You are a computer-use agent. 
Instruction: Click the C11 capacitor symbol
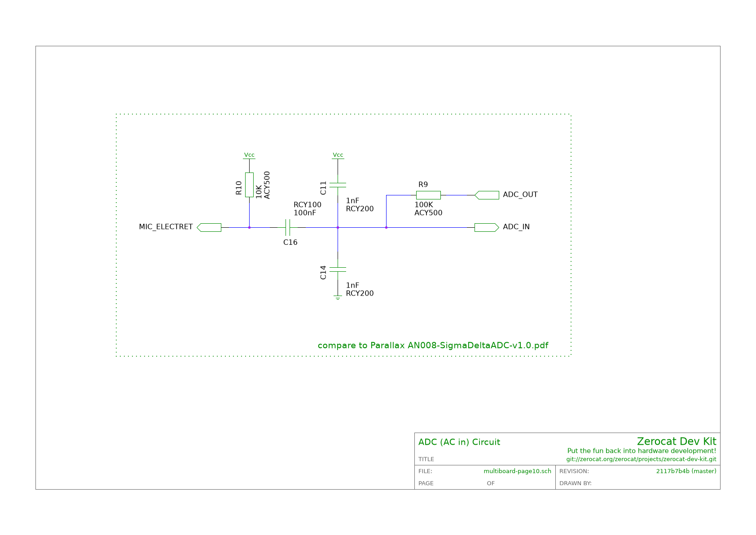point(338,185)
